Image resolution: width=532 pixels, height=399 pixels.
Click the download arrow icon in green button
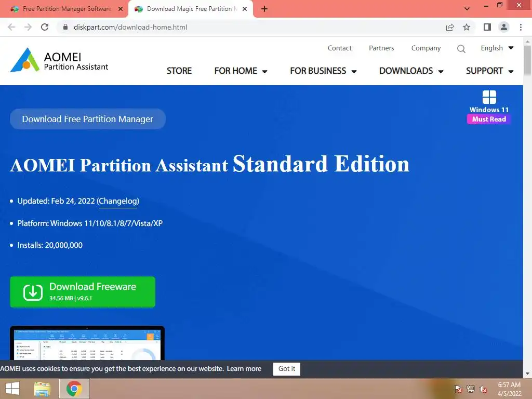coord(33,292)
